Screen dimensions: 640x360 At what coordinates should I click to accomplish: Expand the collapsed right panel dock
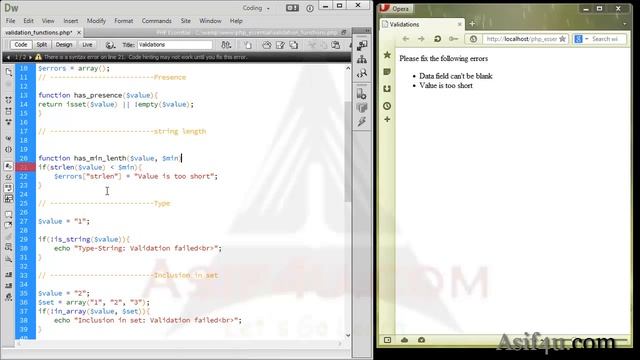pyautogui.click(x=367, y=31)
